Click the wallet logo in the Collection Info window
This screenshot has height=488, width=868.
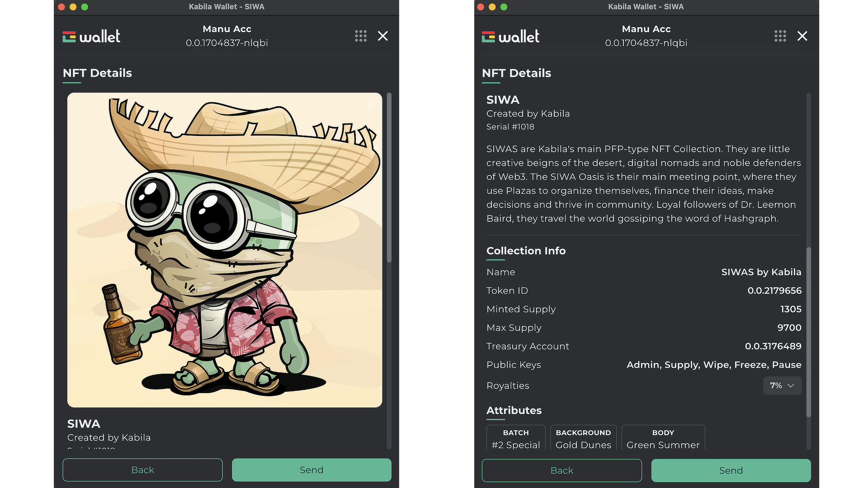pos(511,37)
